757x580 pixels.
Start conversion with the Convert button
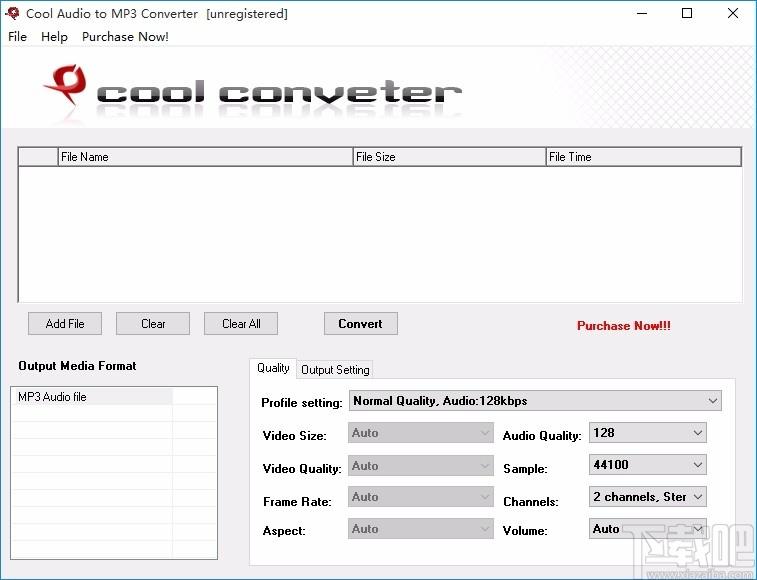click(361, 324)
